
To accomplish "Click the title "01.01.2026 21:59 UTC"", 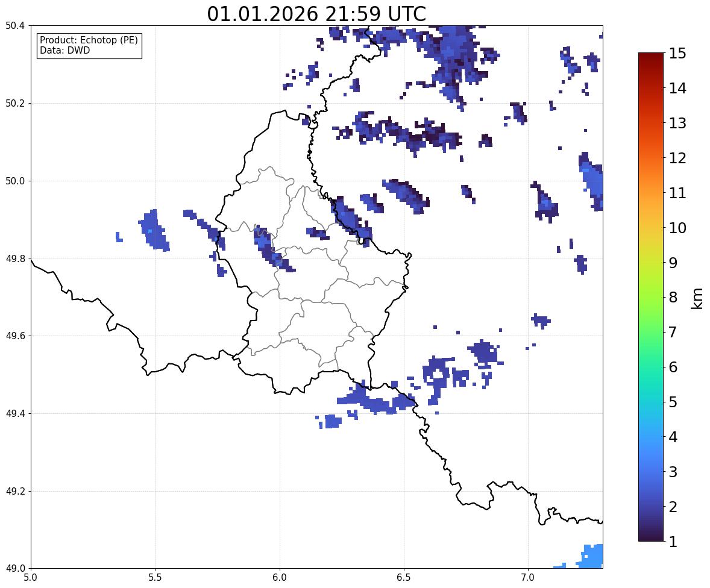I will click(316, 14).
